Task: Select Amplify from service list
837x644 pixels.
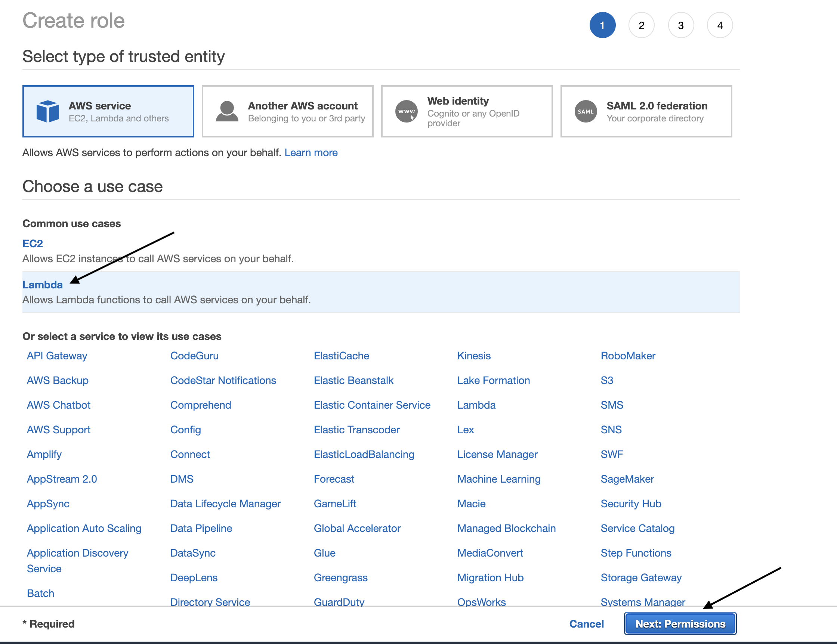Action: coord(44,454)
